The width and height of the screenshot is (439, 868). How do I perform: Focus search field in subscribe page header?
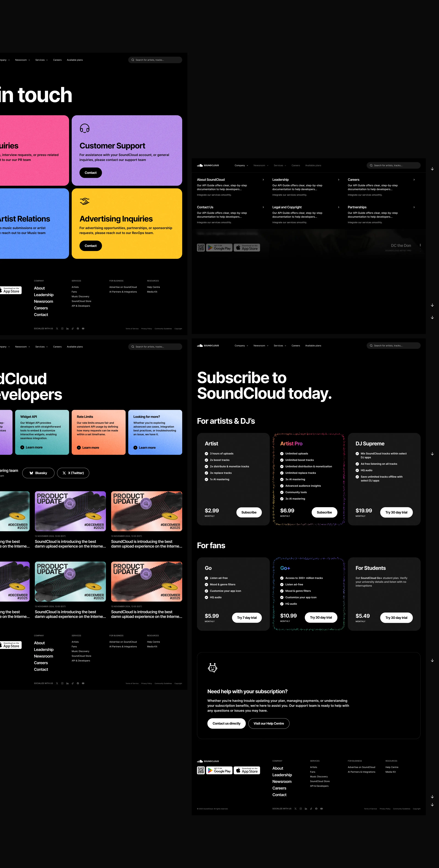click(394, 345)
